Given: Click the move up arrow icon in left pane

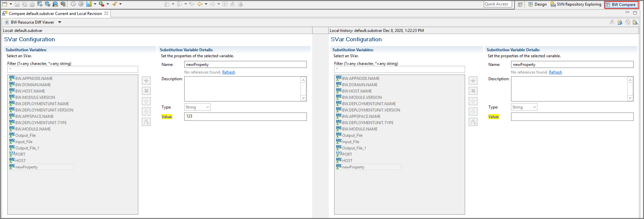Looking at the screenshot, I should tap(146, 101).
